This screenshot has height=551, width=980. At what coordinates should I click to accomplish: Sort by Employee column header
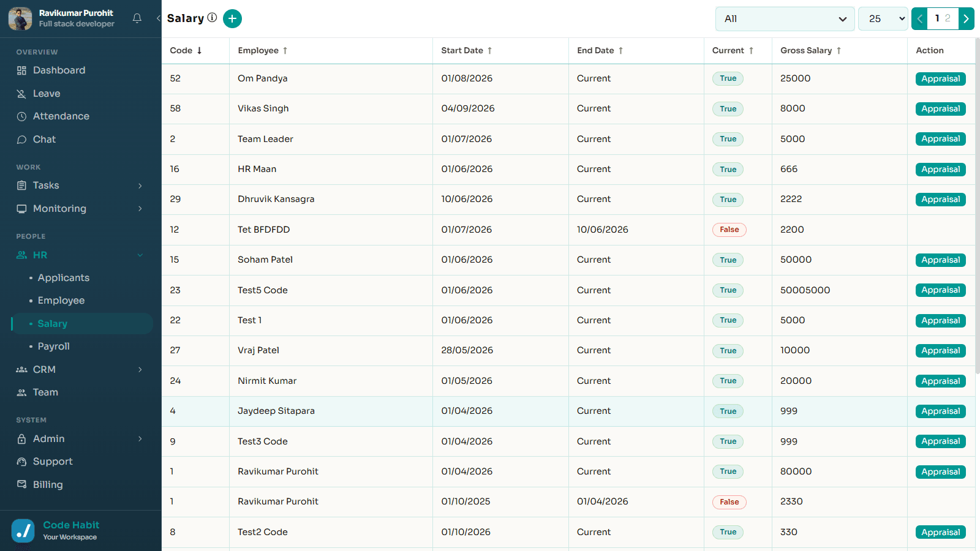click(x=263, y=51)
